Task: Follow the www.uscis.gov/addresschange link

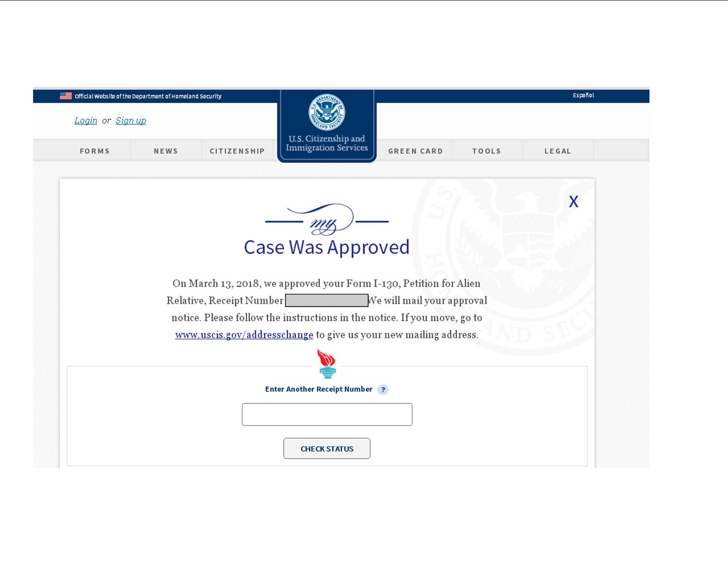Action: 244,335
